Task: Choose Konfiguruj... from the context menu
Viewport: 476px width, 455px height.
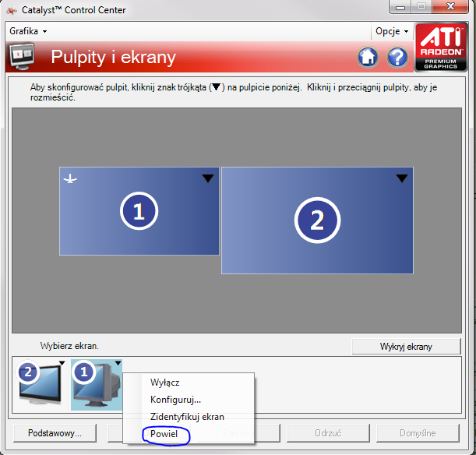Action: click(189, 400)
